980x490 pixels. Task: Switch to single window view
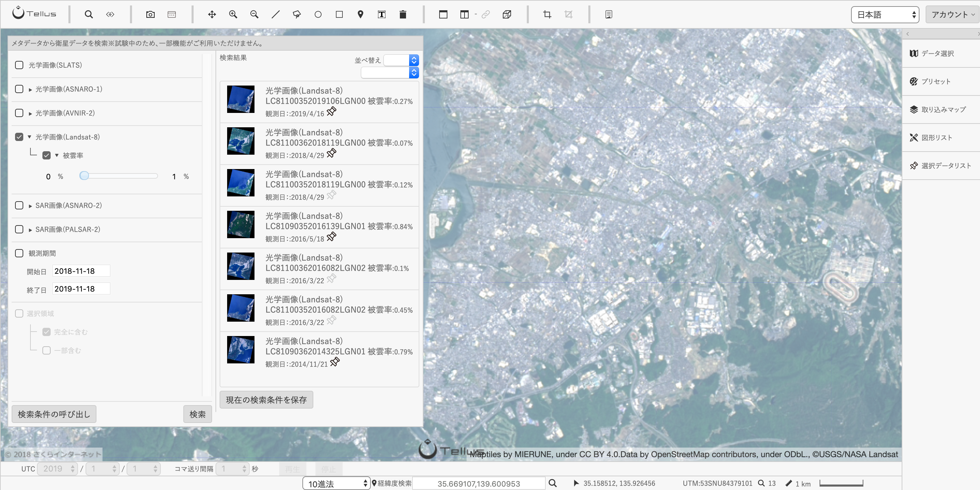tap(443, 14)
